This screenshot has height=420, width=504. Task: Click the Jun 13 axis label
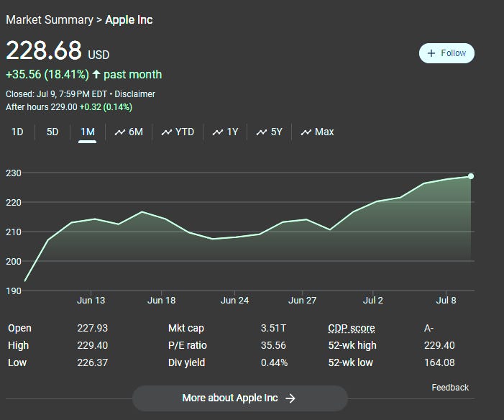coord(91,301)
